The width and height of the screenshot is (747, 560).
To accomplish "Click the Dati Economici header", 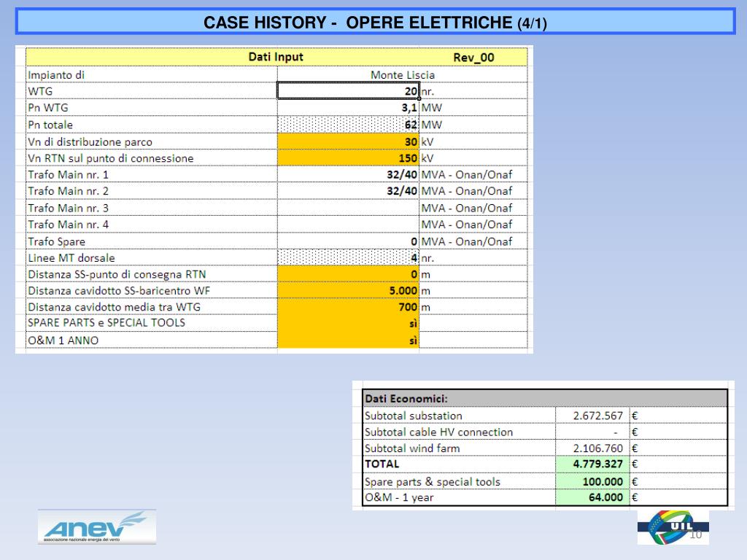I will coord(406,399).
